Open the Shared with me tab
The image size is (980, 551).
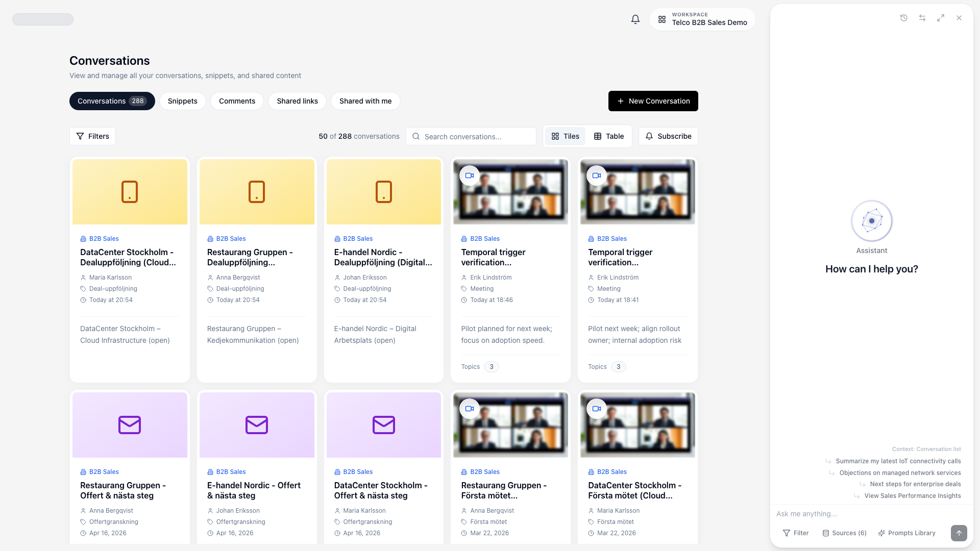tap(365, 101)
